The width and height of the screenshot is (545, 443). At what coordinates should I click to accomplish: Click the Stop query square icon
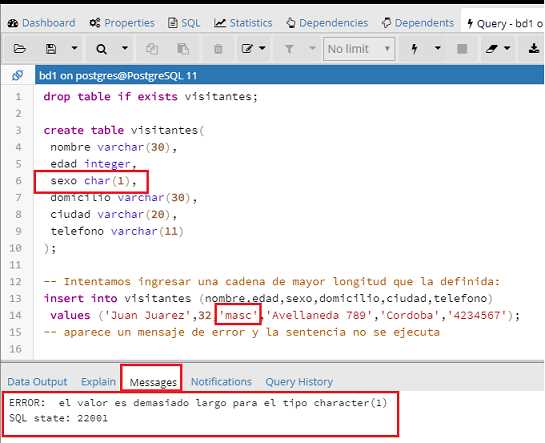[x=462, y=49]
